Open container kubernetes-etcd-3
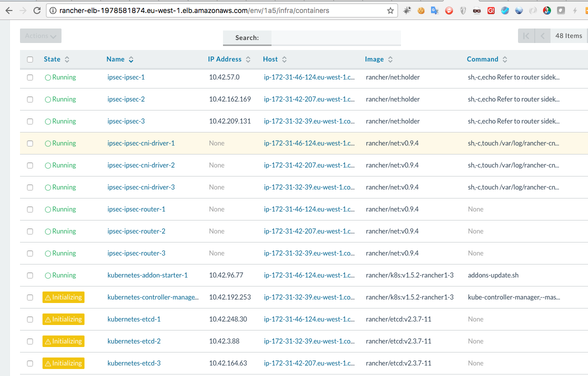This screenshot has width=588, height=376. [134, 363]
